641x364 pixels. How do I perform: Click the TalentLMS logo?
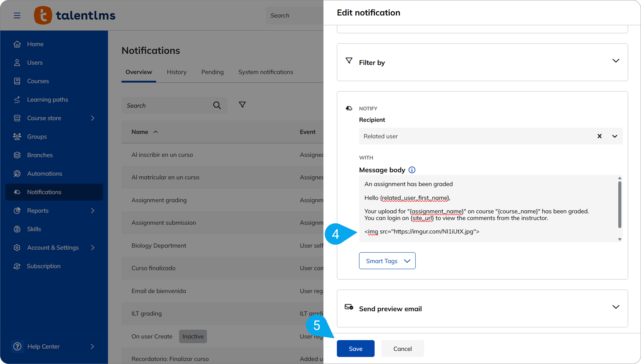[75, 15]
